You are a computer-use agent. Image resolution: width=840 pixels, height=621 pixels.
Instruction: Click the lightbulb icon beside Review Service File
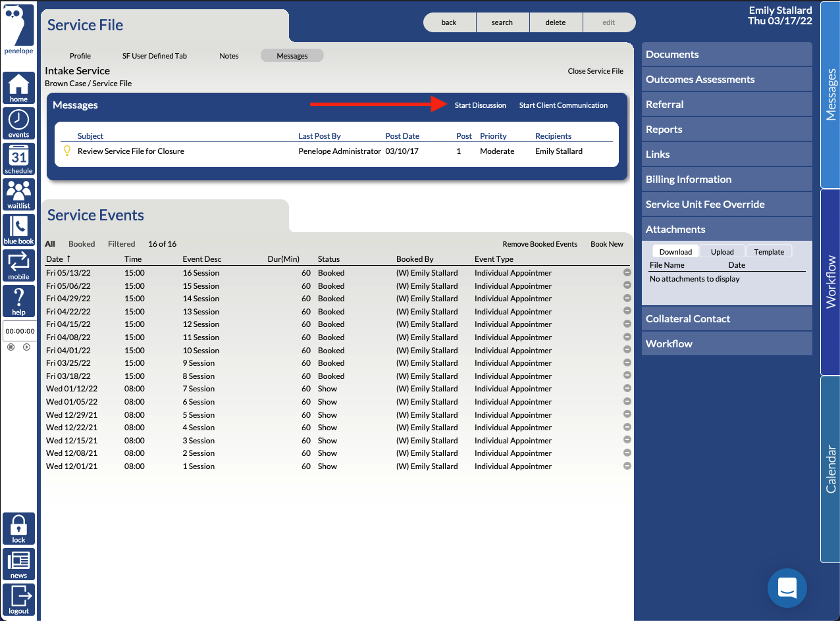coord(66,151)
